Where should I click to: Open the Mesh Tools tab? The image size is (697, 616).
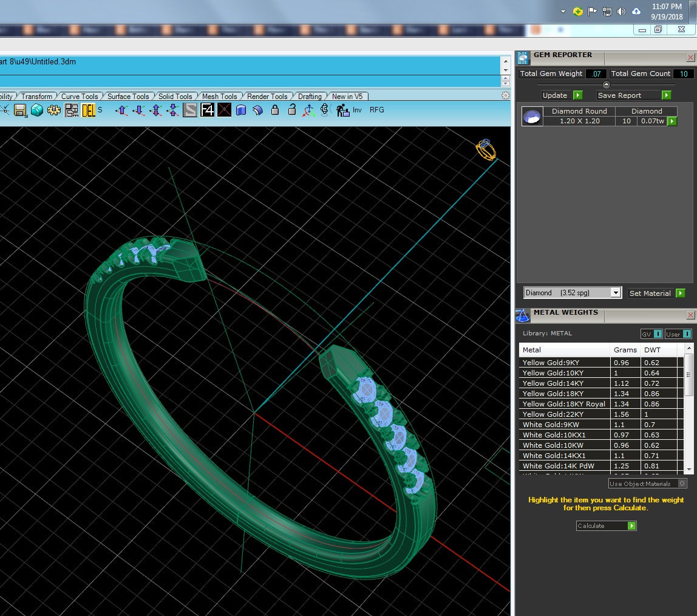click(219, 97)
